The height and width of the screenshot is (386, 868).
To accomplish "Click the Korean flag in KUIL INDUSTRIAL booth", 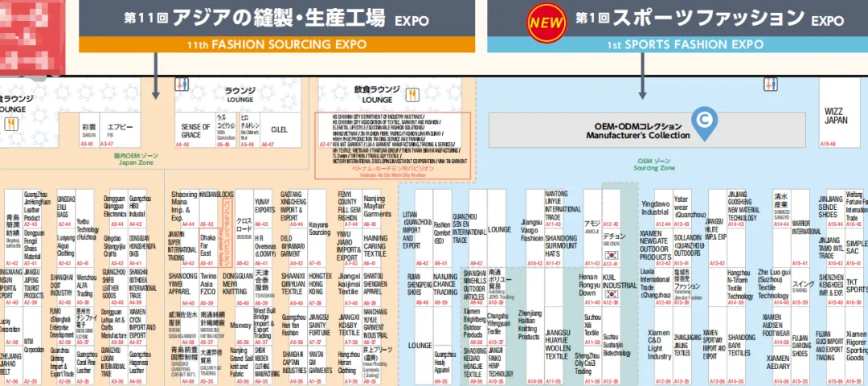I will click(611, 294).
